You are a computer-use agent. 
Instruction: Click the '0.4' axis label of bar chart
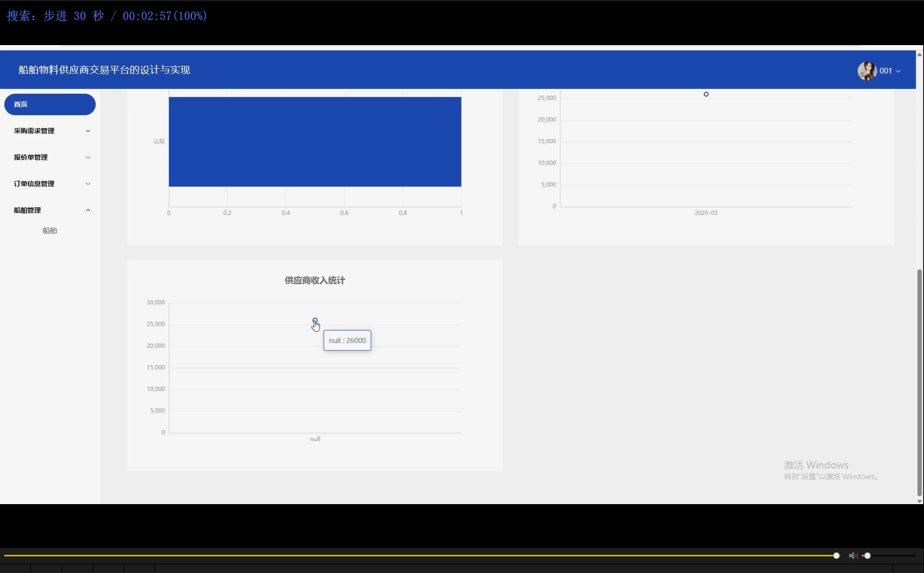(x=286, y=213)
